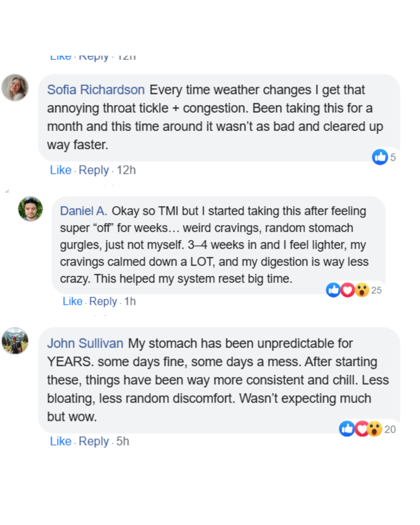420x525 pixels.
Task: Open Sofia Richardson's profile picture
Action: 15,87
